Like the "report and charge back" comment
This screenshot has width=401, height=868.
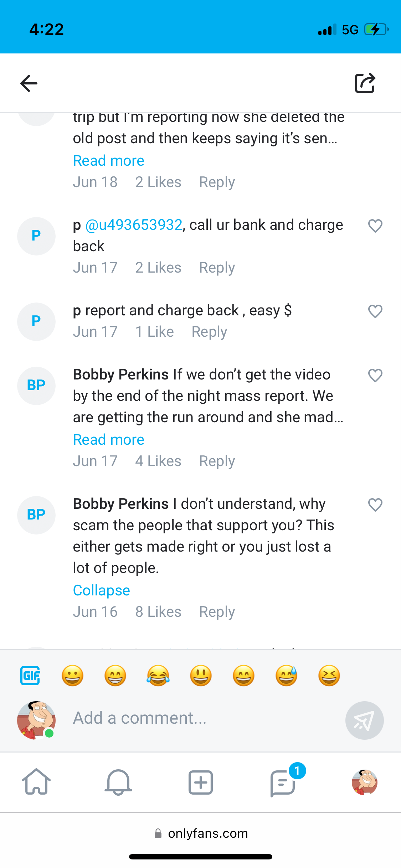[375, 311]
